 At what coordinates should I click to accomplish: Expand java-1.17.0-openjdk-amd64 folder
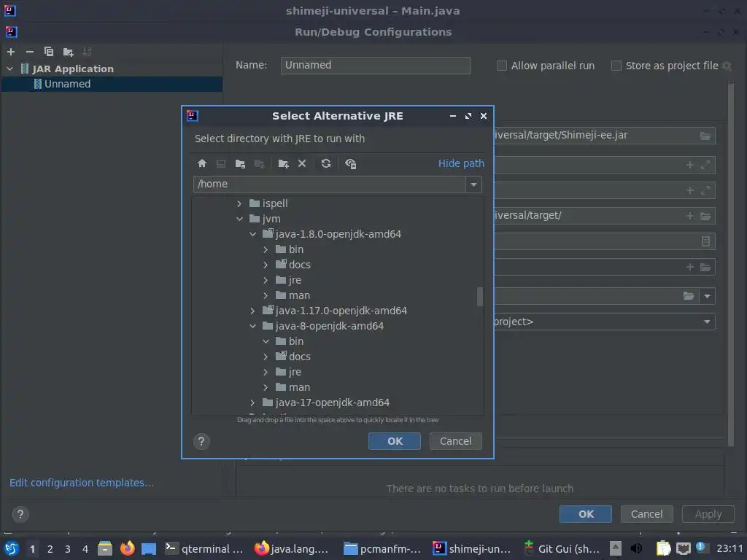click(x=252, y=311)
